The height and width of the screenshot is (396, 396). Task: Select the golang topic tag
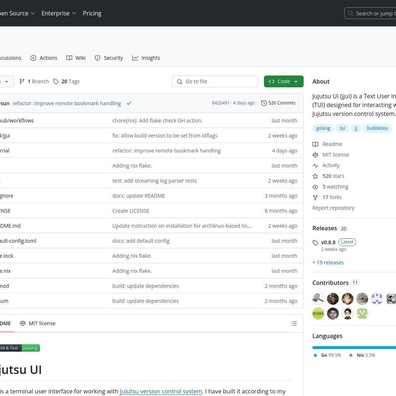(x=323, y=128)
